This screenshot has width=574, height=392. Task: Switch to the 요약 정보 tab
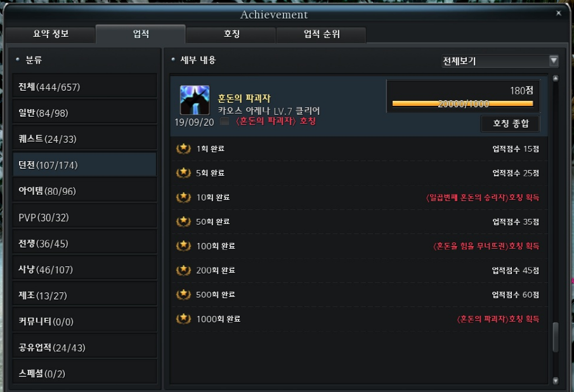51,34
